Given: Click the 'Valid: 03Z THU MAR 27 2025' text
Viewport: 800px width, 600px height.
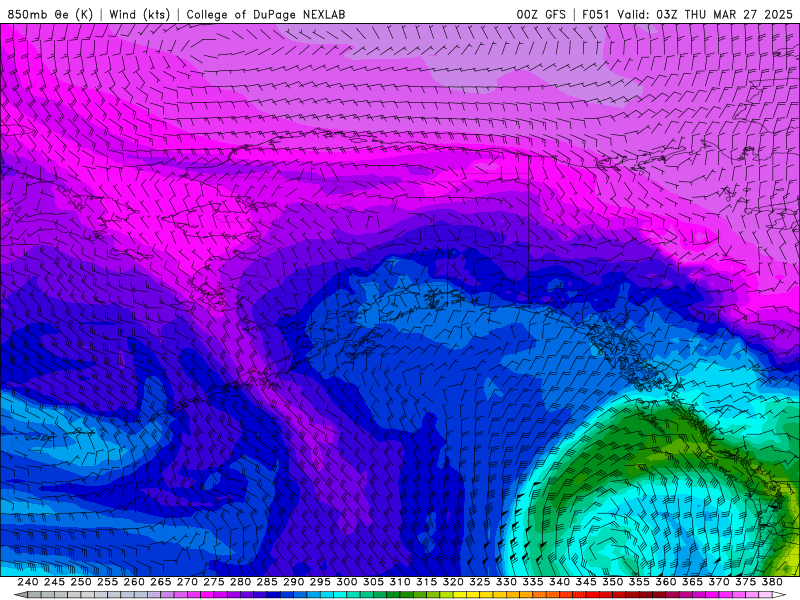Looking at the screenshot, I should coord(705,14).
